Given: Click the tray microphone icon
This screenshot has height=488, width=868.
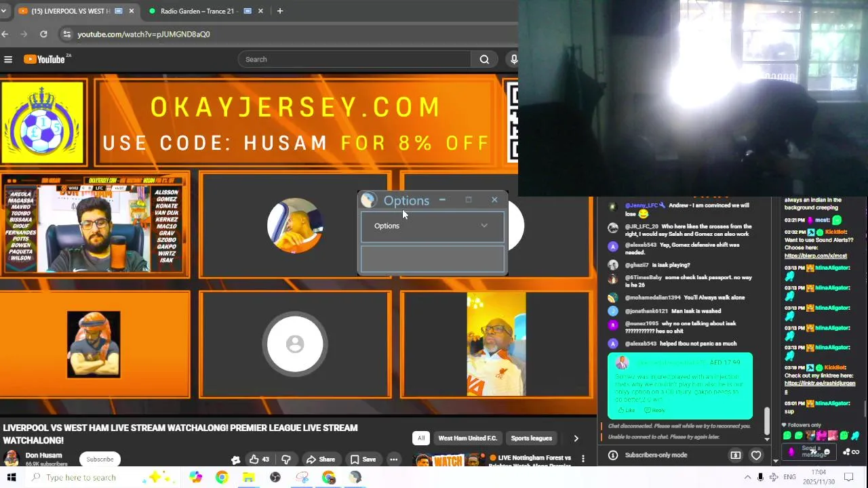Looking at the screenshot, I should click(x=761, y=477).
